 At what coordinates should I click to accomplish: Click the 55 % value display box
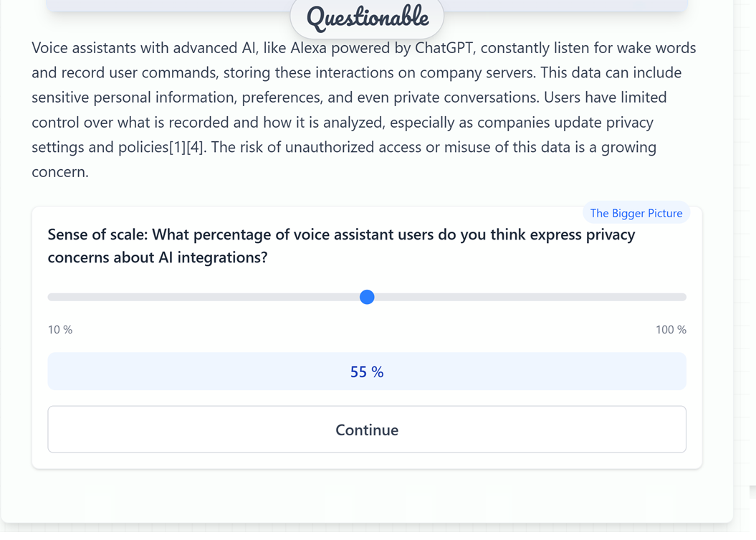click(x=367, y=371)
